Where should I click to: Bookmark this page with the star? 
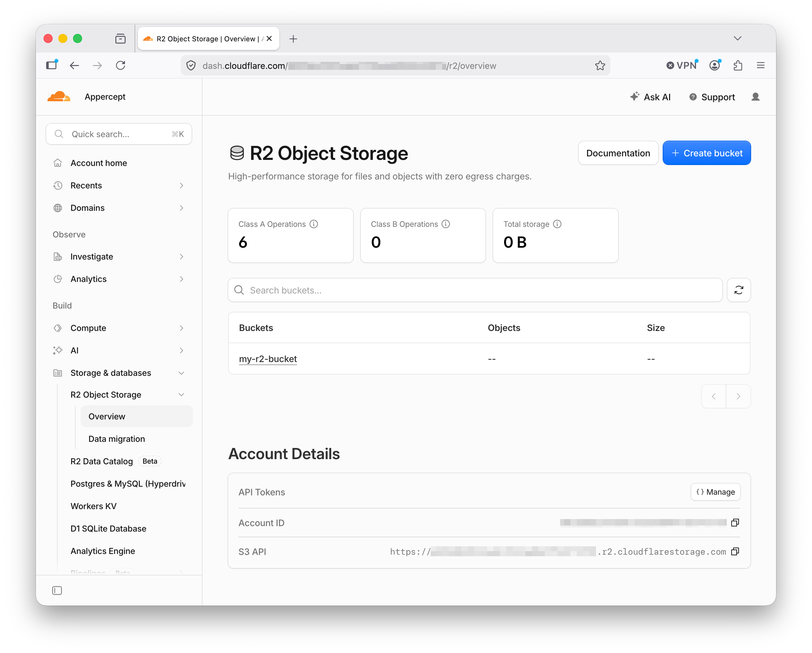(600, 66)
